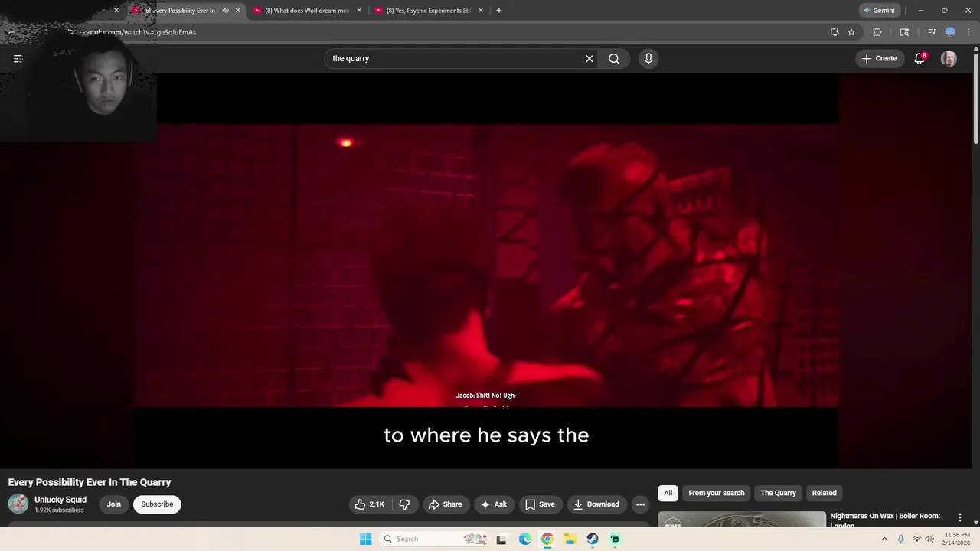
Task: Open the YouTube notifications bell
Action: [920, 59]
